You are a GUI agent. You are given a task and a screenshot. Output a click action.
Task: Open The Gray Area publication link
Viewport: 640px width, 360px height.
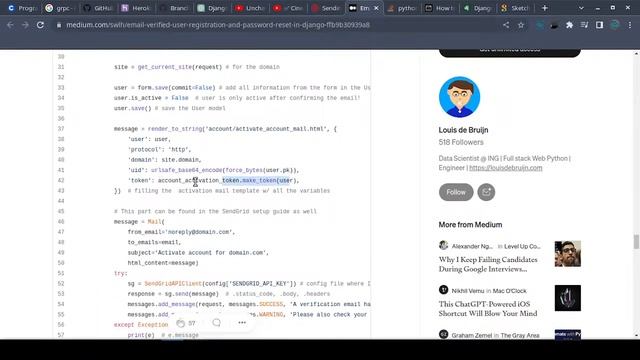click(520, 335)
